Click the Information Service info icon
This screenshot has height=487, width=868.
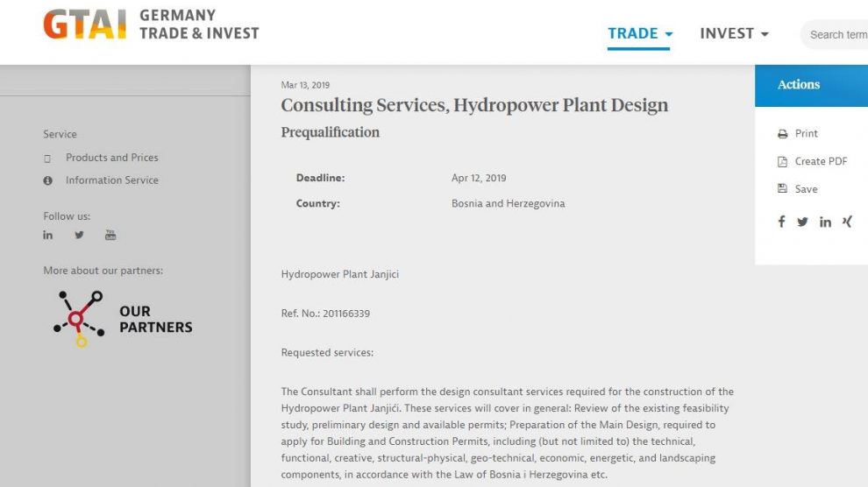tap(48, 180)
